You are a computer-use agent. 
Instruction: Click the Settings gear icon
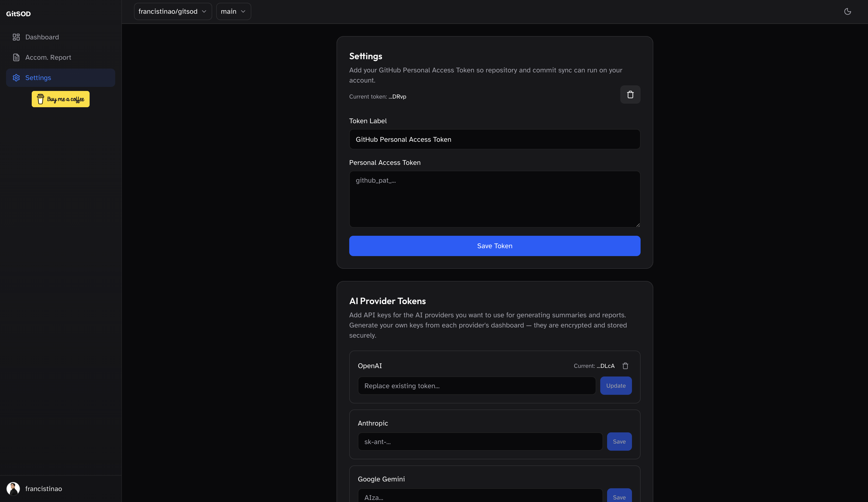[x=16, y=77]
